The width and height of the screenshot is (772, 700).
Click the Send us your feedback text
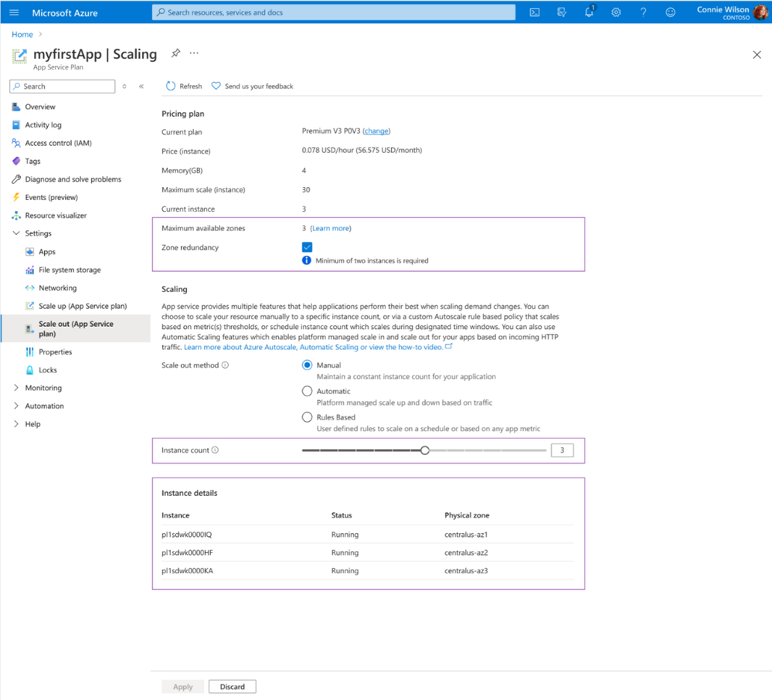tap(259, 86)
